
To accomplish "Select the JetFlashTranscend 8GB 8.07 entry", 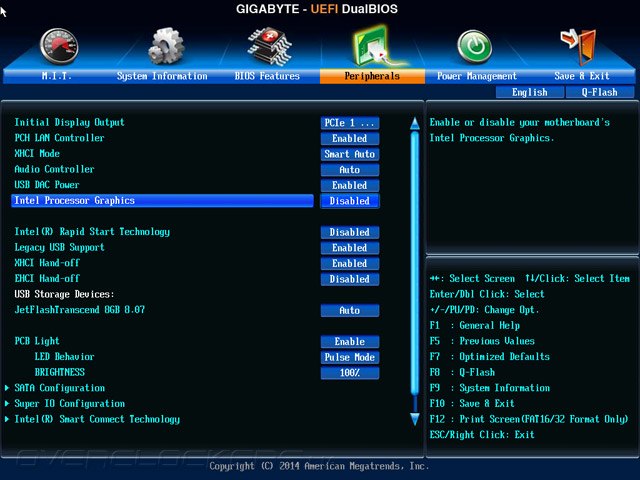I will tap(80, 310).
